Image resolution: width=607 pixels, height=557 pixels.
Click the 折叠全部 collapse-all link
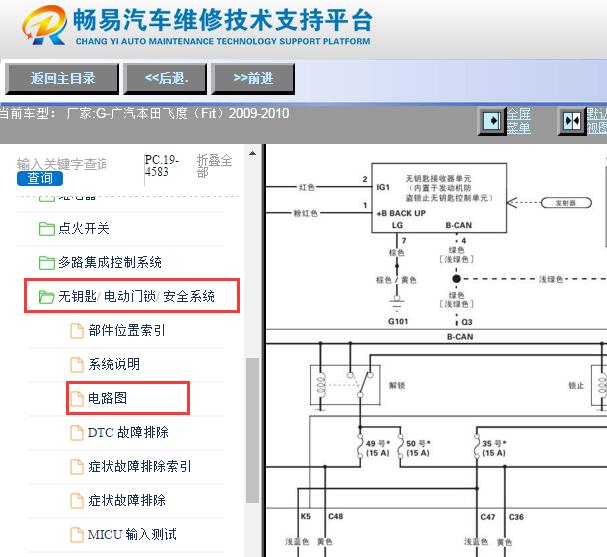[214, 166]
